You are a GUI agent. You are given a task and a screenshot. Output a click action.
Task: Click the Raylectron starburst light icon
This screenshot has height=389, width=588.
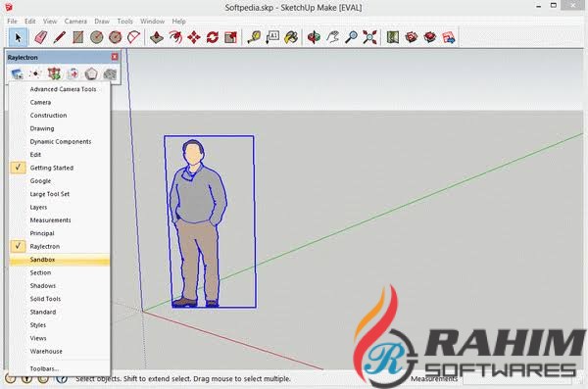(x=35, y=73)
